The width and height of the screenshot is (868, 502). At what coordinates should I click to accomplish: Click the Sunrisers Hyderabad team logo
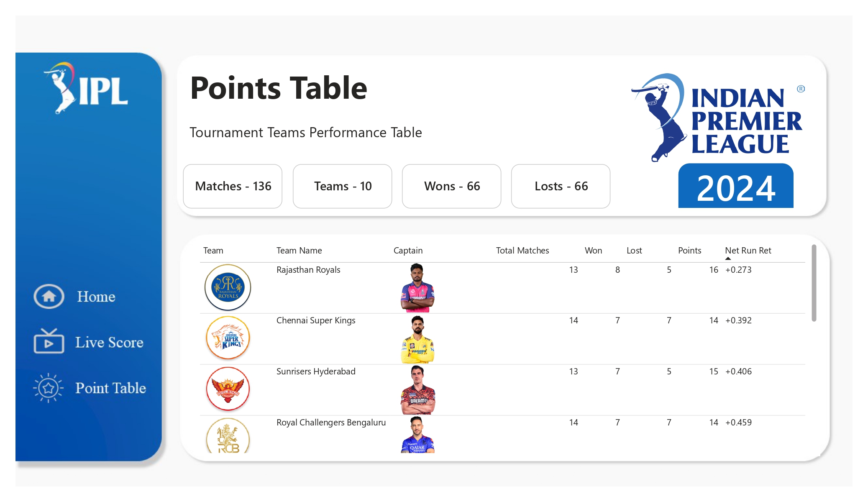pos(228,389)
